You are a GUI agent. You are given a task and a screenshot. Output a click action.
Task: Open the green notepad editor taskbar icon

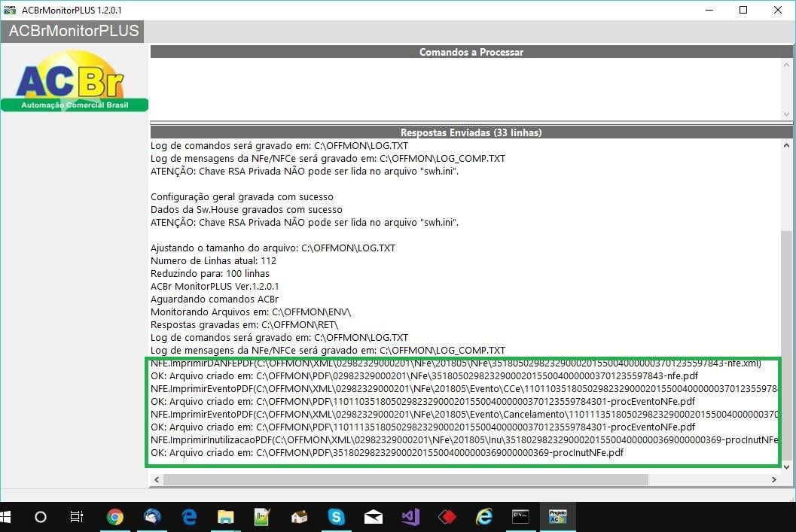[263, 517]
